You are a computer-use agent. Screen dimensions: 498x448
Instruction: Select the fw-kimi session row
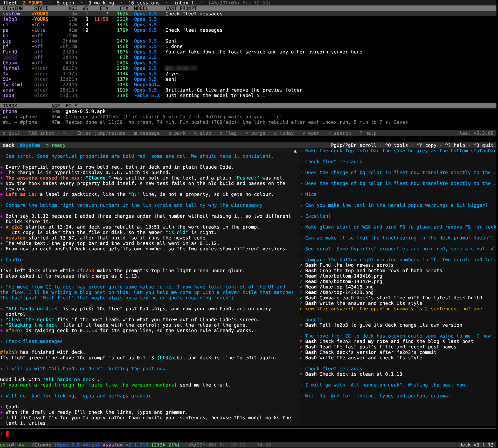pos(248,85)
